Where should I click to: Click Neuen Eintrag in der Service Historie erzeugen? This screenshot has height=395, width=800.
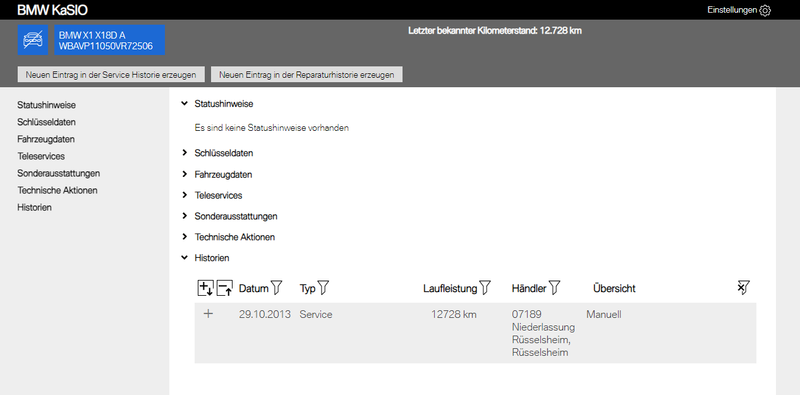(111, 75)
